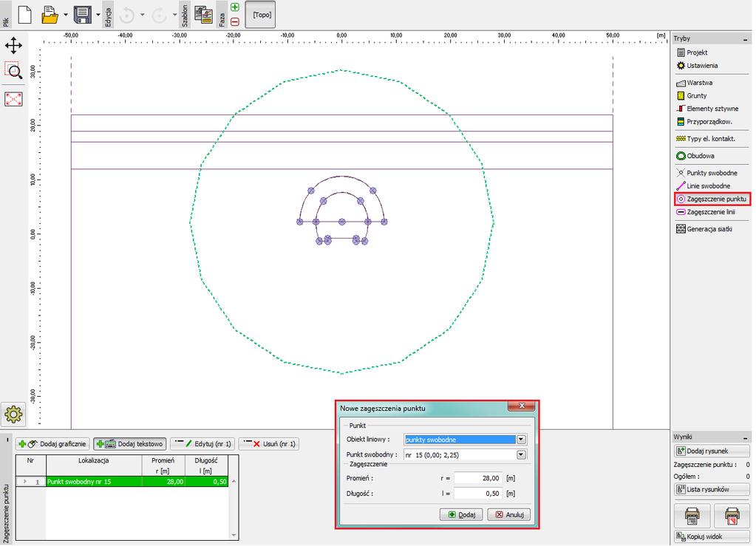Click the 28,00 radius cell in table

click(163, 482)
